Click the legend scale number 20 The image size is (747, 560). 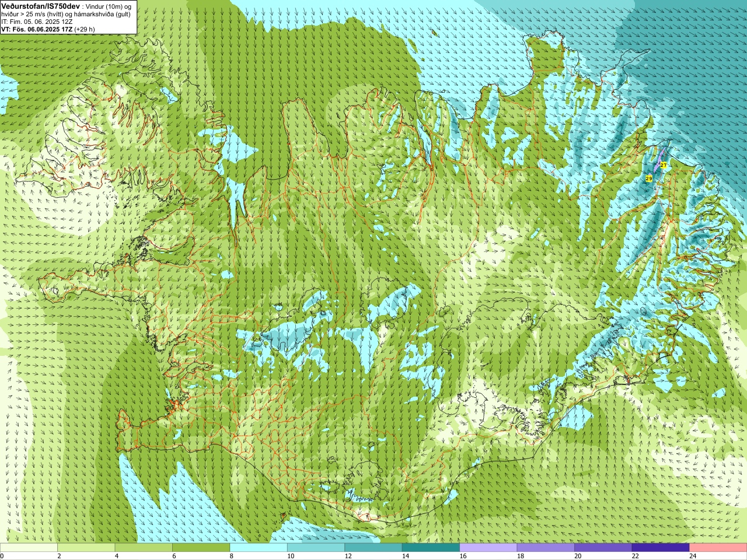[x=578, y=556]
